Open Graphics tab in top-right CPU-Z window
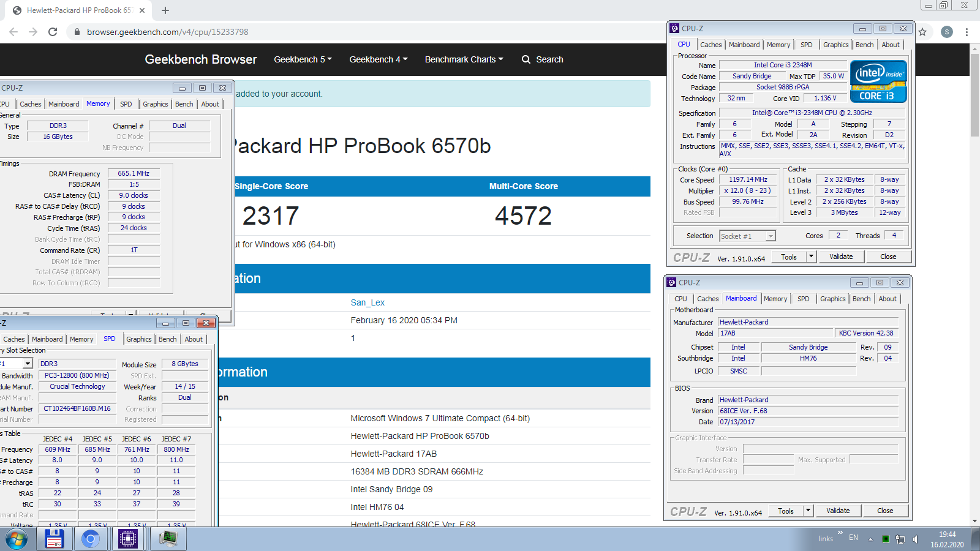 tap(836, 45)
